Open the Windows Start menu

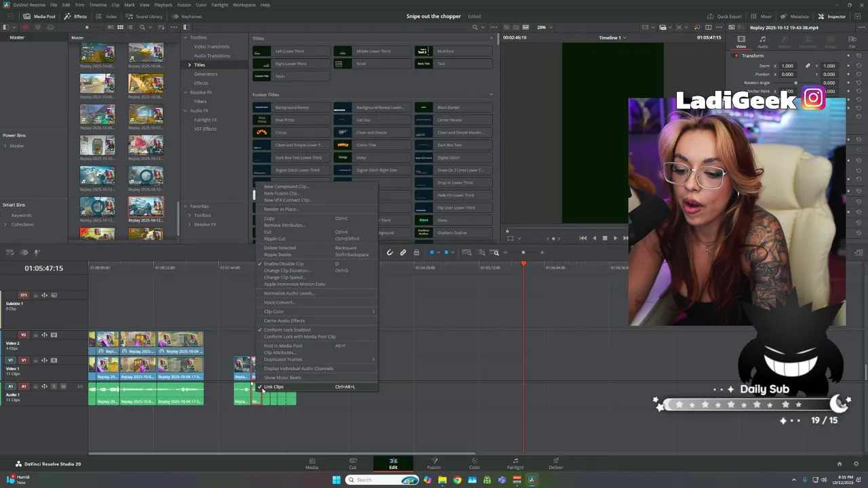point(336,480)
